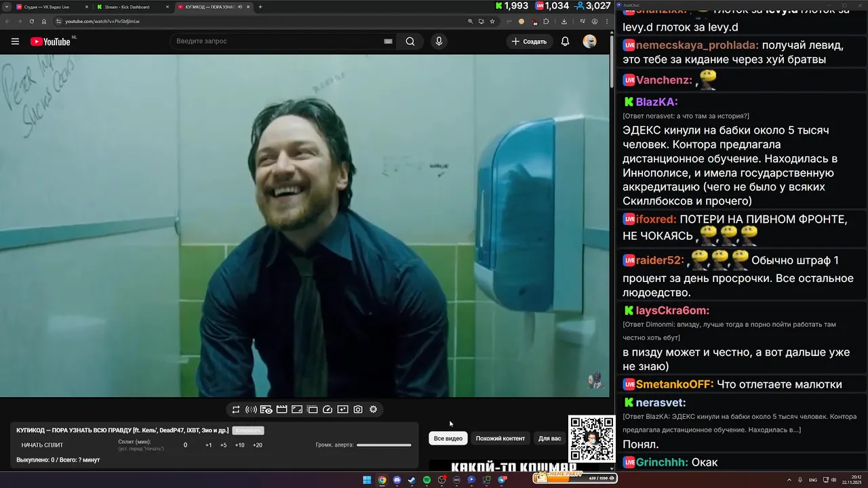
Task: Start voice search with microphone icon
Action: pyautogui.click(x=439, y=41)
